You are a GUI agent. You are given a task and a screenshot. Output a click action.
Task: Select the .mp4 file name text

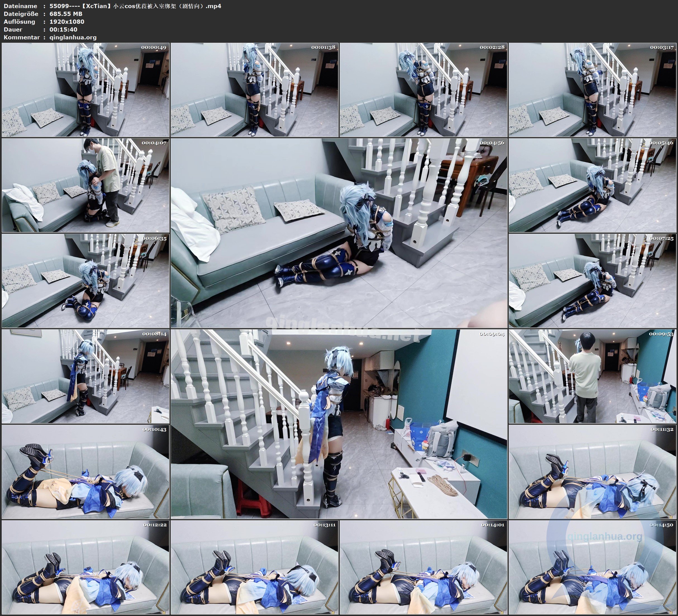point(135,6)
